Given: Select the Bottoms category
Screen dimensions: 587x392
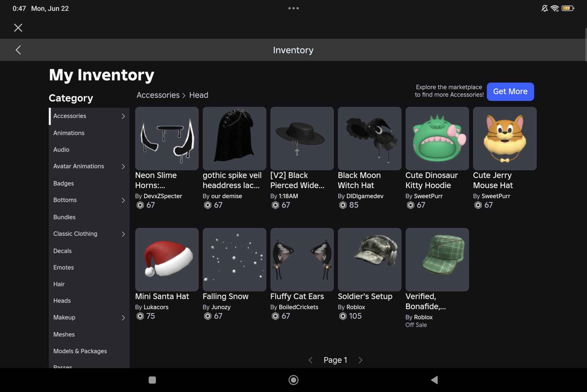Looking at the screenshot, I should coord(89,200).
